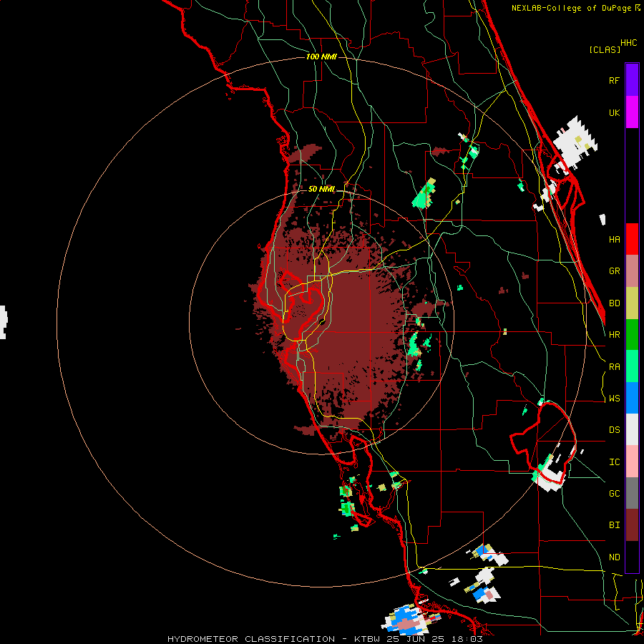The width and height of the screenshot is (644, 644).
Task: Click the HR dark green legend block
Action: point(632,335)
